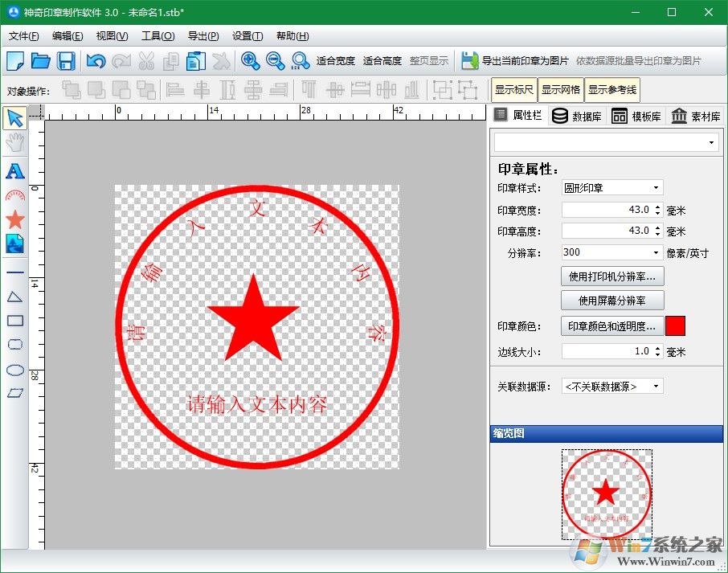The height and width of the screenshot is (573, 728).
Task: Open the 关联数据源 dropdown
Action: point(612,387)
